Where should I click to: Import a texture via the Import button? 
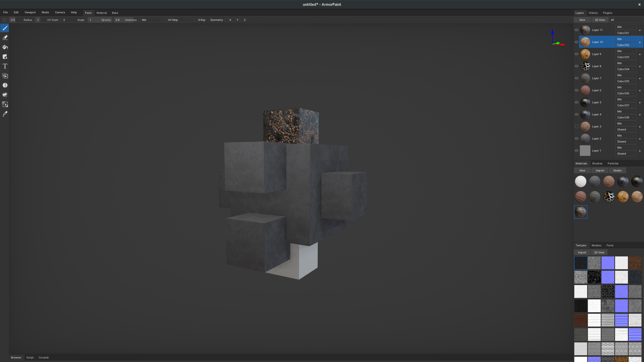582,252
